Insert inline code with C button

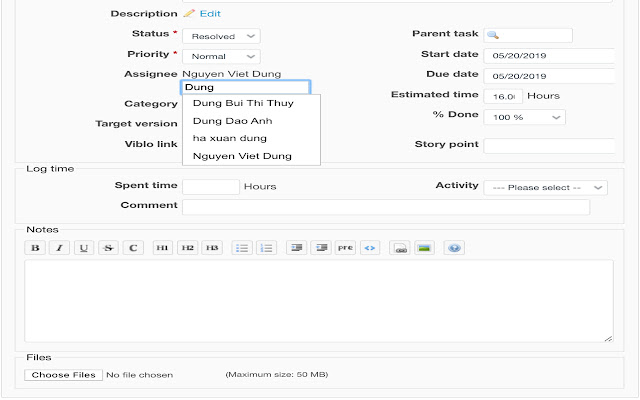tap(133, 248)
